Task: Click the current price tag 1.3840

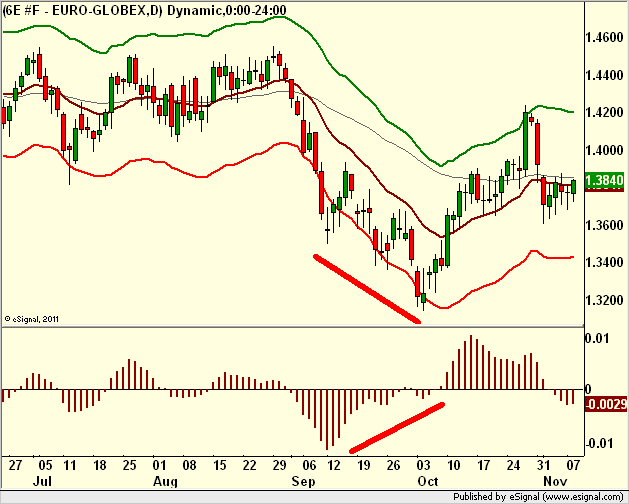Action: pyautogui.click(x=605, y=180)
